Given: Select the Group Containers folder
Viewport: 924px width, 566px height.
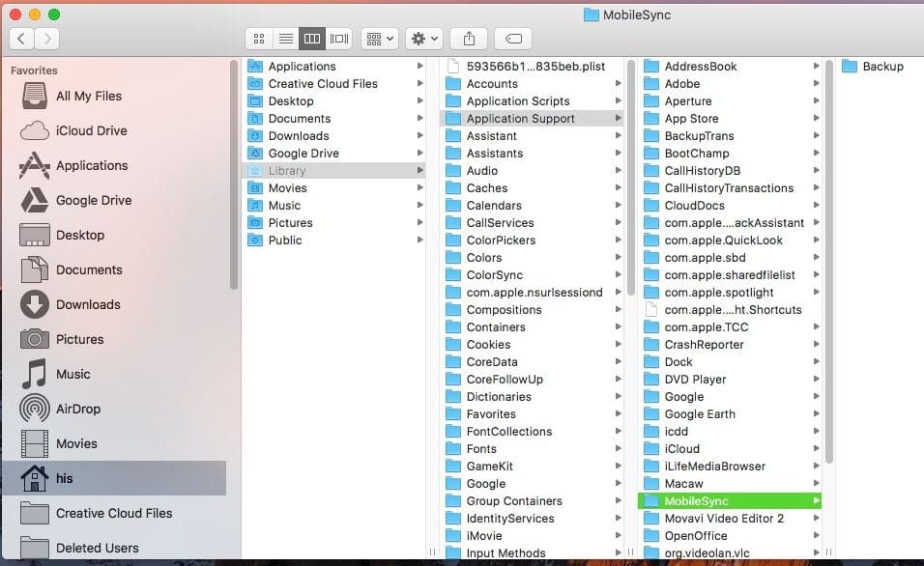Looking at the screenshot, I should pos(532,501).
